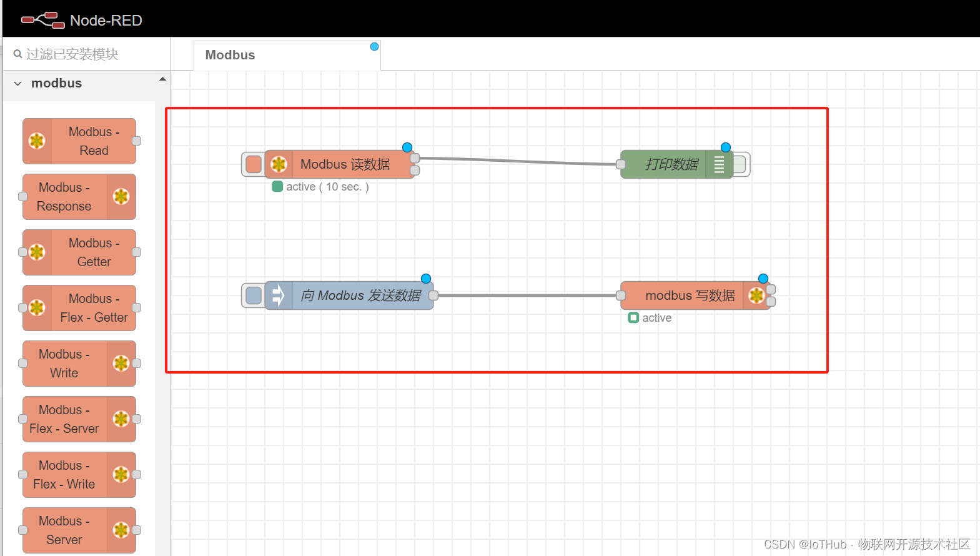
Task: Toggle the 打印数据 debug output button
Action: point(741,164)
